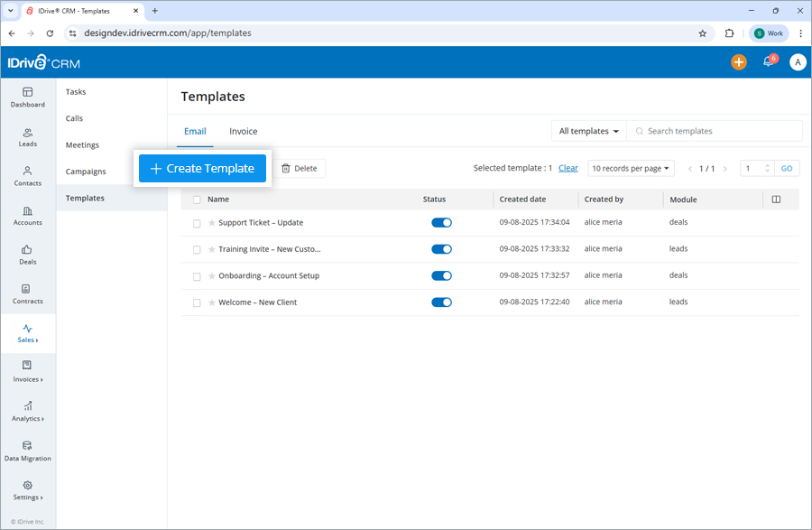Screen dimensions: 812x530
Task: Check the Support Ticket – Update row checkbox
Action: [197, 222]
